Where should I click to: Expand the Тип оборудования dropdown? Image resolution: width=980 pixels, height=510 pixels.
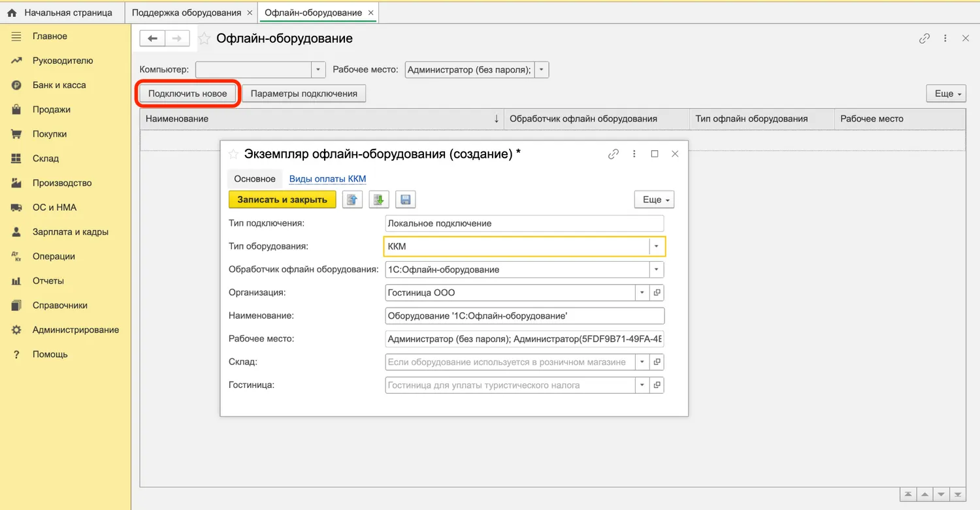[657, 246]
